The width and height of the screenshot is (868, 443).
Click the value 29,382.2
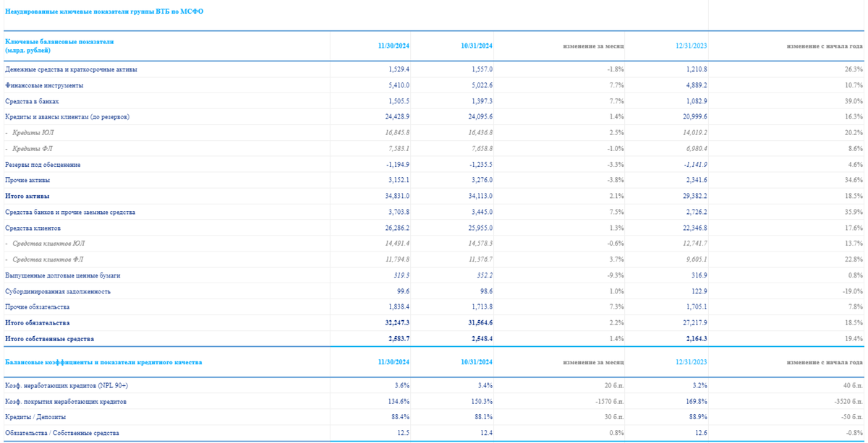click(x=694, y=197)
